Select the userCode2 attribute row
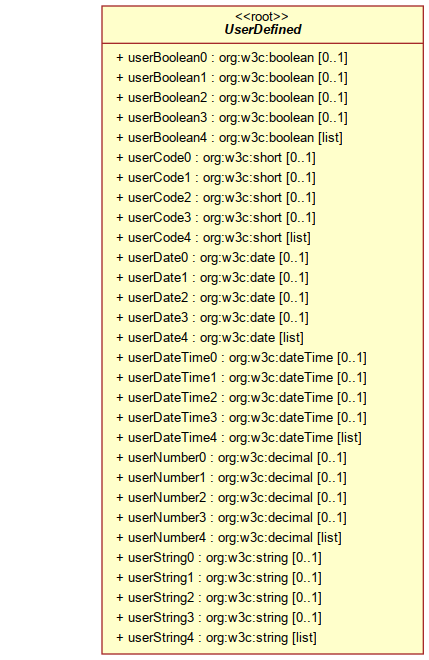The width and height of the screenshot is (429, 660). click(x=216, y=198)
